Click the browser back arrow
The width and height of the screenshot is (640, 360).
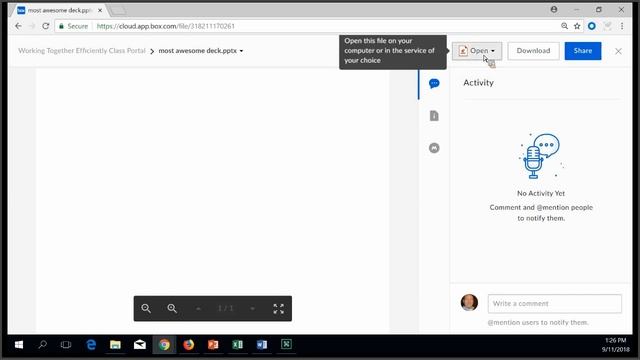18,26
